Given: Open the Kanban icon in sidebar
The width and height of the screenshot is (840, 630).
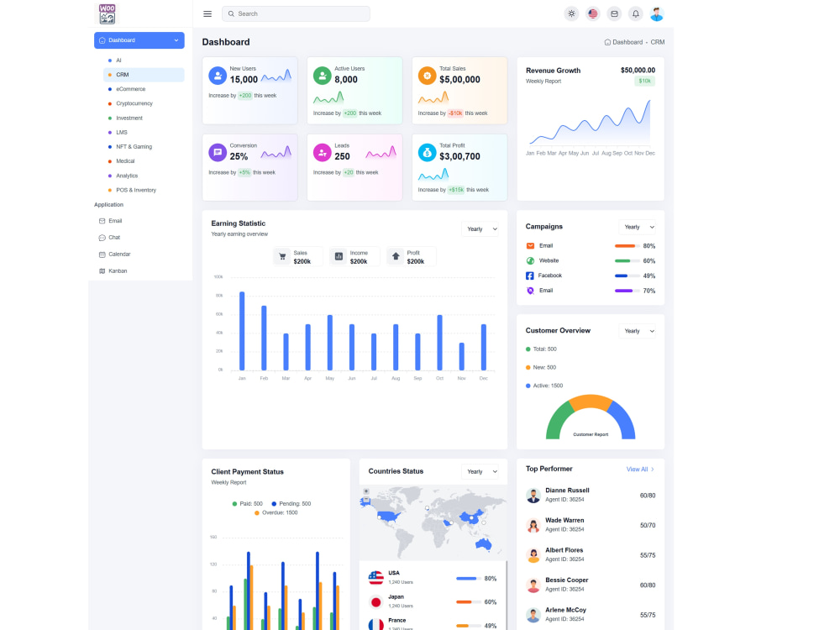Looking at the screenshot, I should 102,271.
